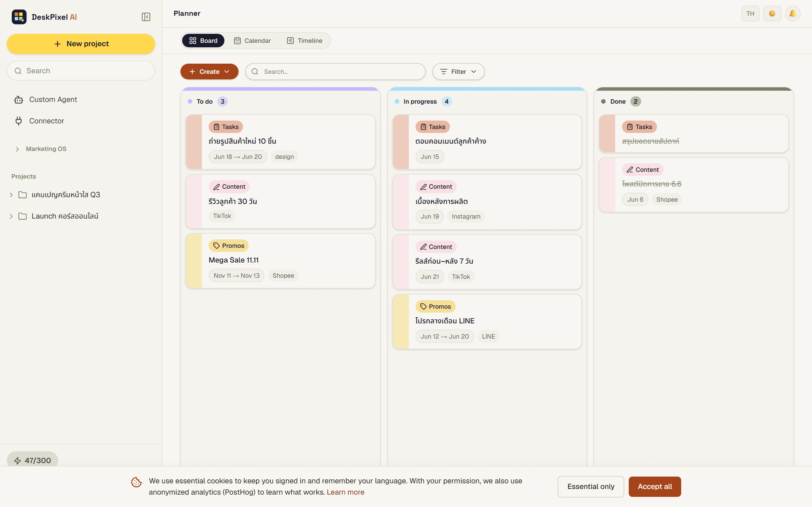Toggle the light theme sun button
Viewport: 812px width, 507px height.
772,14
